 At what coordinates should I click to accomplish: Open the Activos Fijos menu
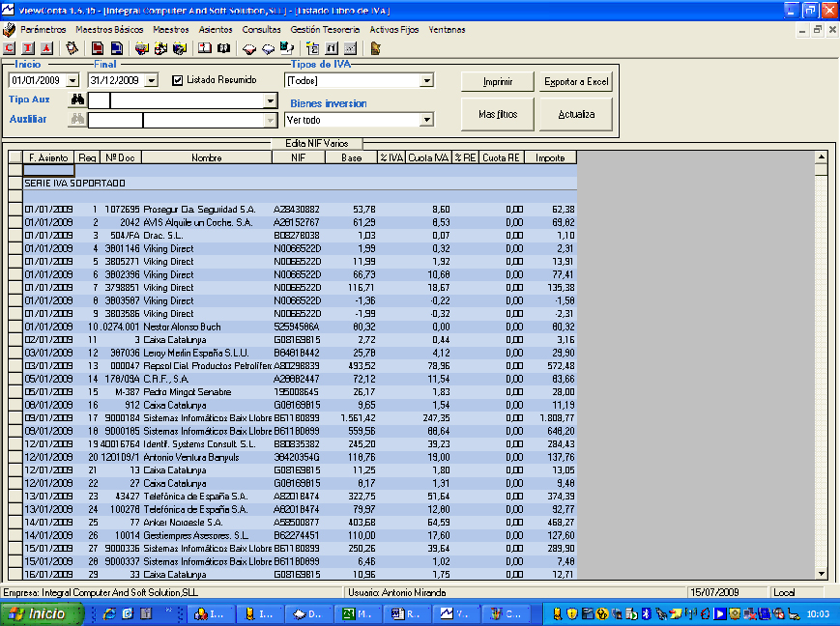pyautogui.click(x=394, y=29)
